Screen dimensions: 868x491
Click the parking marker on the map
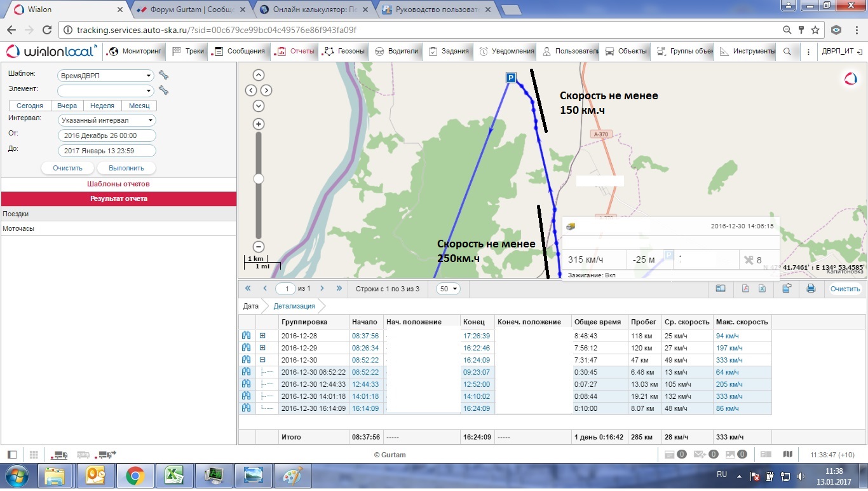coord(510,77)
